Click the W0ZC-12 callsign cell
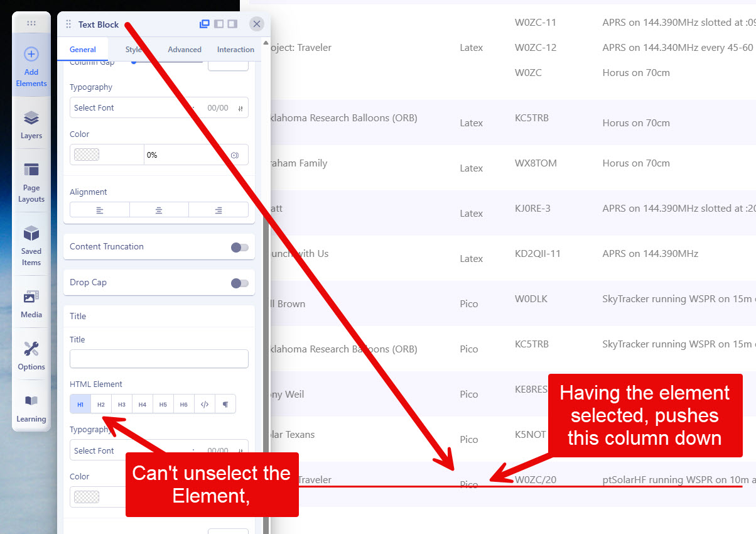Viewport: 756px width, 534px height. point(536,48)
